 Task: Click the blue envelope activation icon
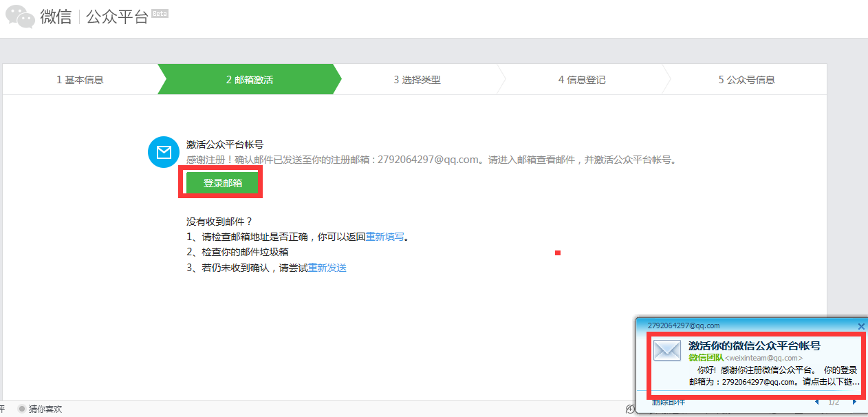tap(164, 152)
